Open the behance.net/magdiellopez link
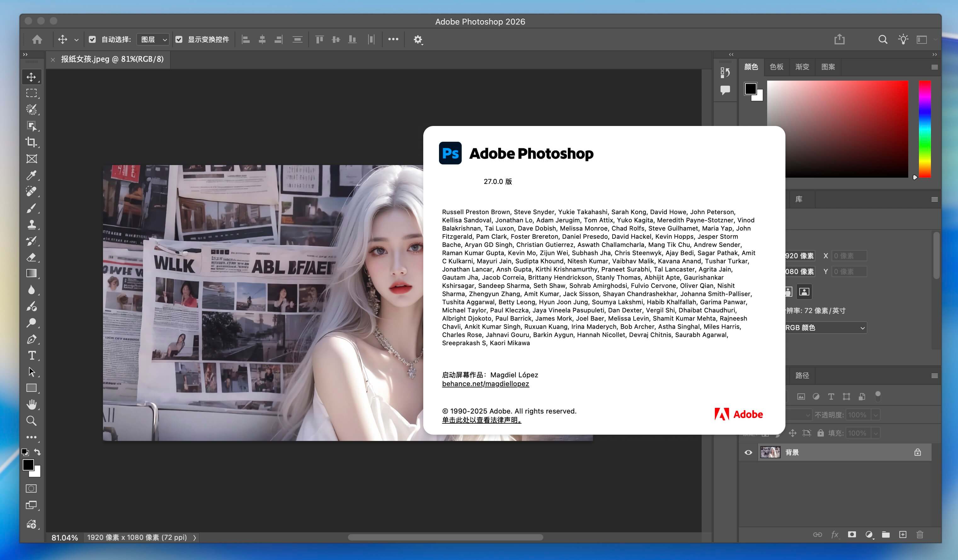958x560 pixels. click(x=485, y=384)
